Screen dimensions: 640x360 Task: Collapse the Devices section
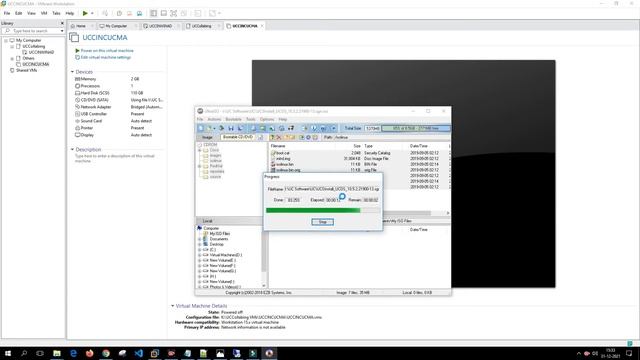(72, 72)
